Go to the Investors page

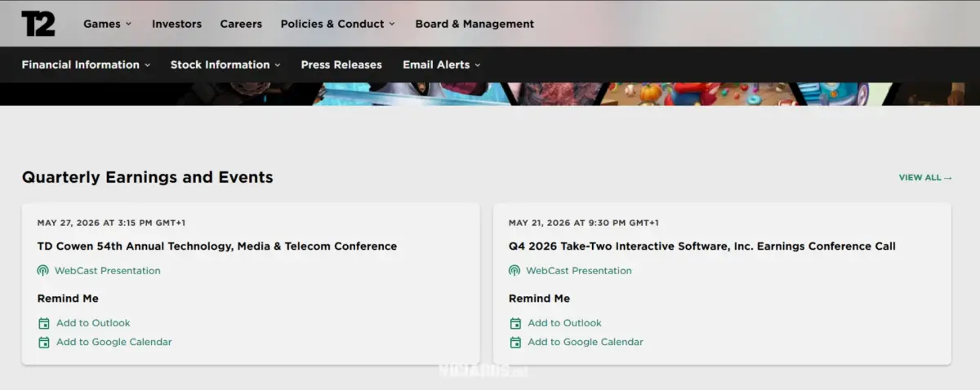click(x=176, y=24)
